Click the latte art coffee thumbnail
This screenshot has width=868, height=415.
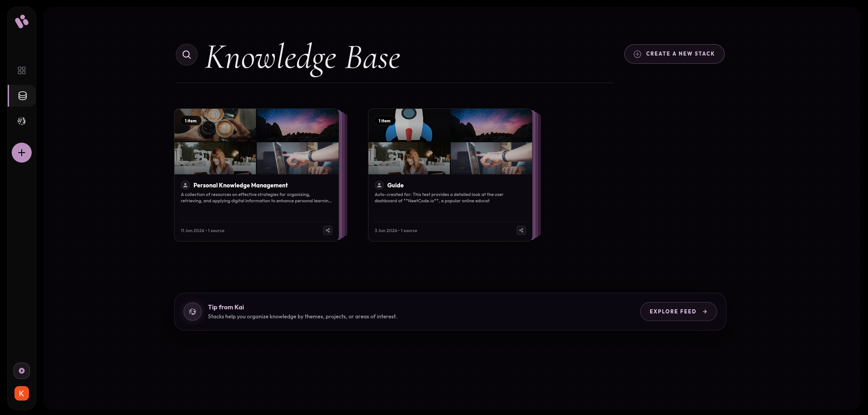click(215, 125)
